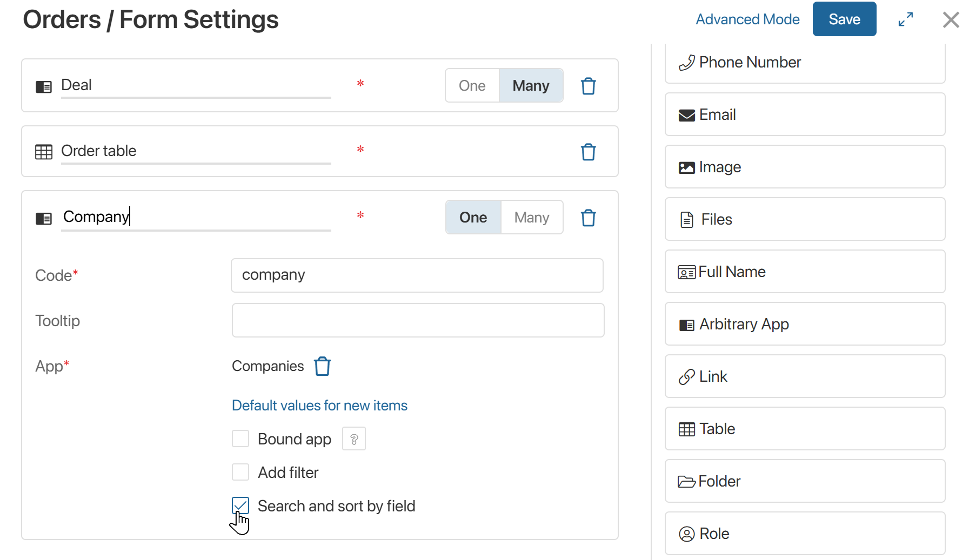Screen dimensions: 969x560
Task: Edit the Code field containing company
Action: 417,275
